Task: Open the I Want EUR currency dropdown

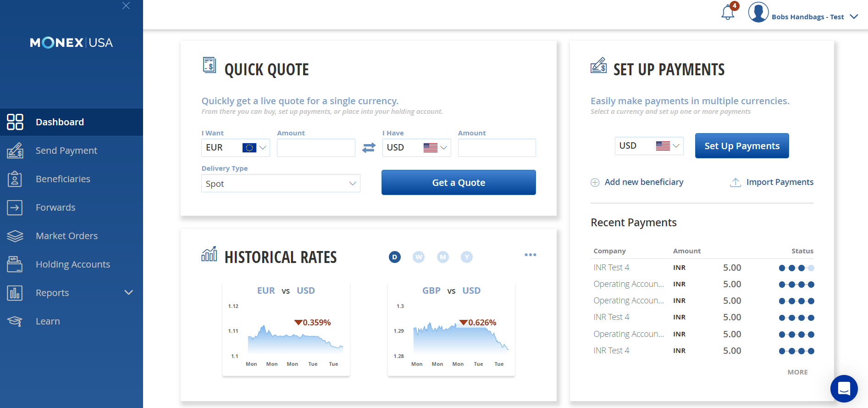Action: coord(236,148)
